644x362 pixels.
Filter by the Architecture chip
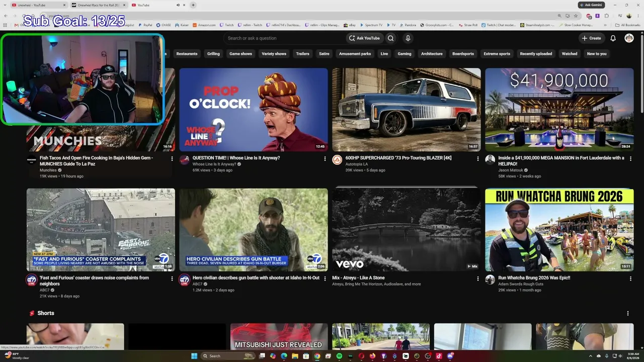432,54
